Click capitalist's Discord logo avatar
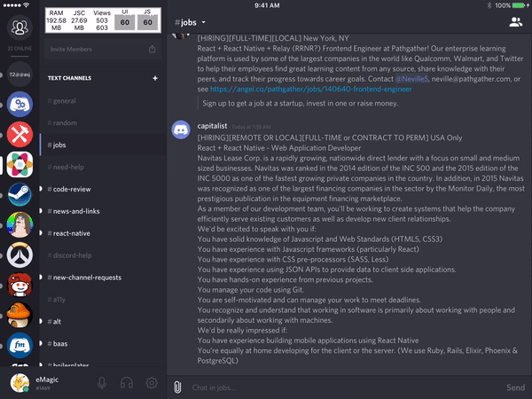The height and width of the screenshot is (399, 532). point(181,129)
